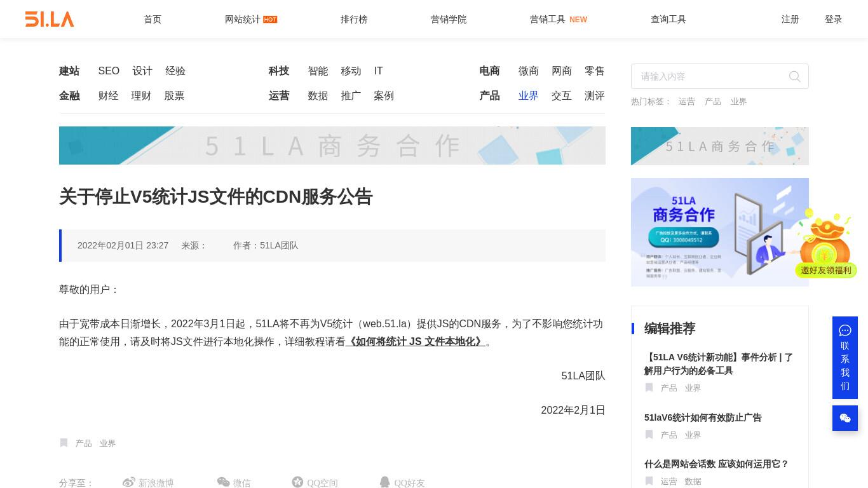Select the highlighted 业界 subcategory
The image size is (868, 488).
pyautogui.click(x=529, y=96)
